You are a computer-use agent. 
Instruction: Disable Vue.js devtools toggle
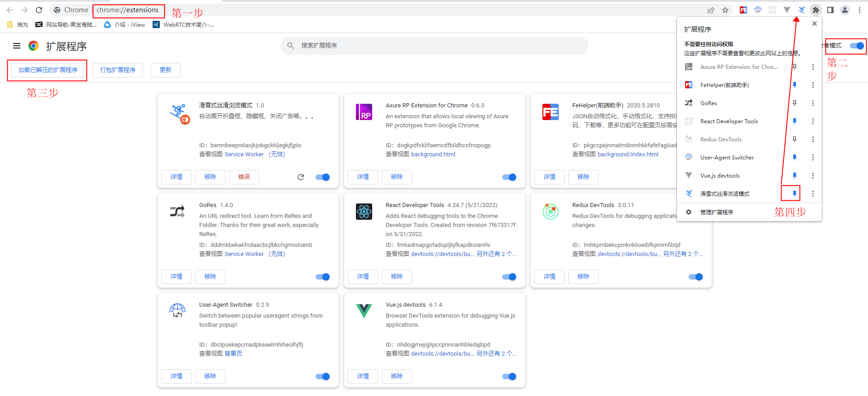click(x=509, y=377)
